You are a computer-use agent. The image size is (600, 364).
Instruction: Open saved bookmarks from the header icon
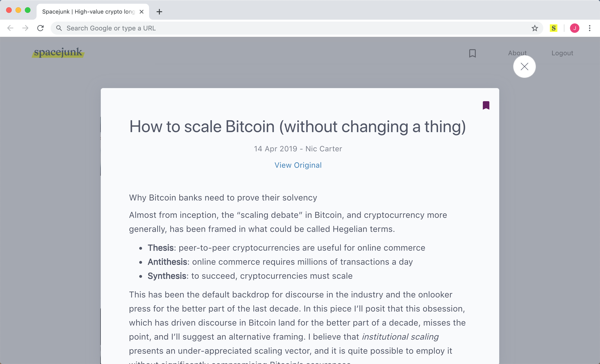coord(472,53)
